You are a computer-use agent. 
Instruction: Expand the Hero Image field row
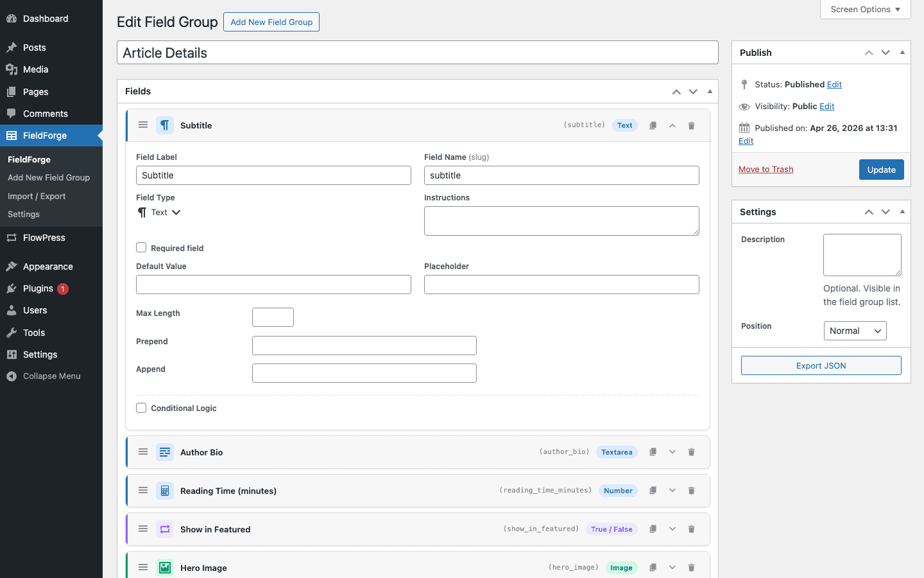(x=672, y=568)
